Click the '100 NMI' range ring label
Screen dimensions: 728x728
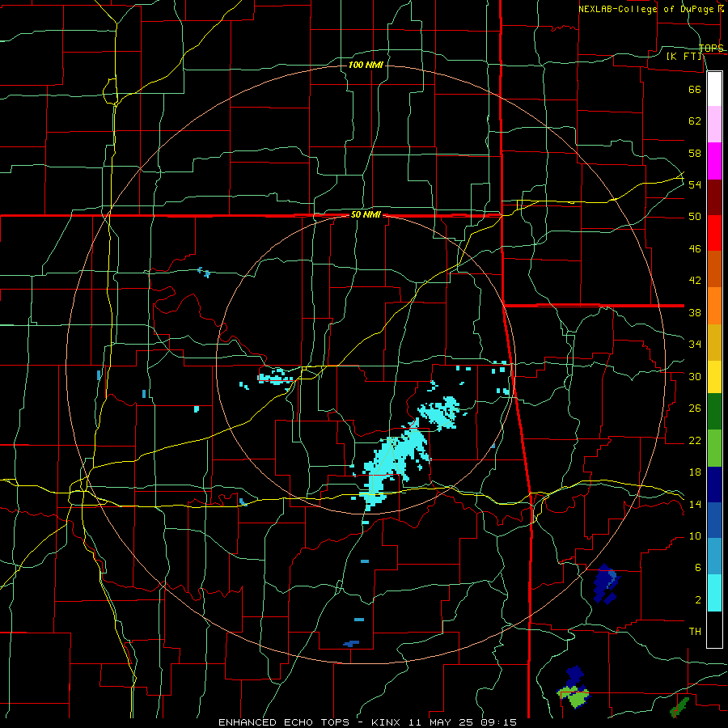366,65
